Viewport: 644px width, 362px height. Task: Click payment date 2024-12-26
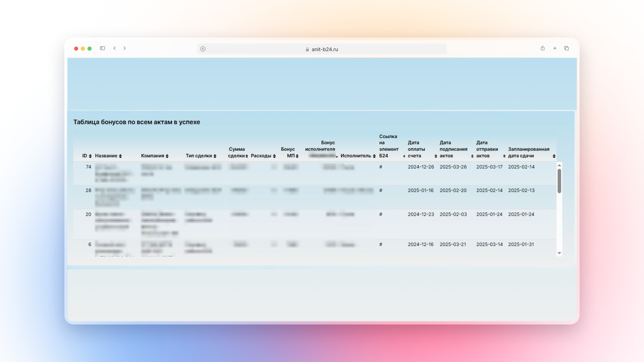pyautogui.click(x=421, y=167)
